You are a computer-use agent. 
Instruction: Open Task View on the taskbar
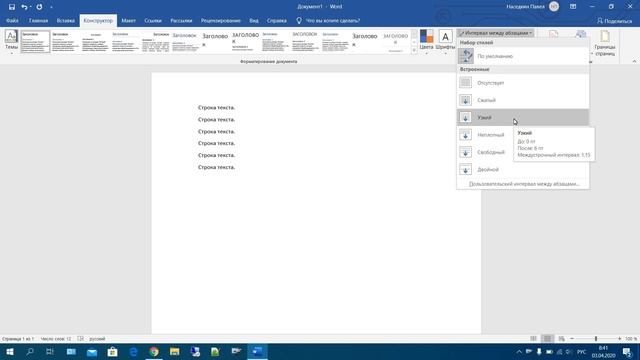pos(50,352)
